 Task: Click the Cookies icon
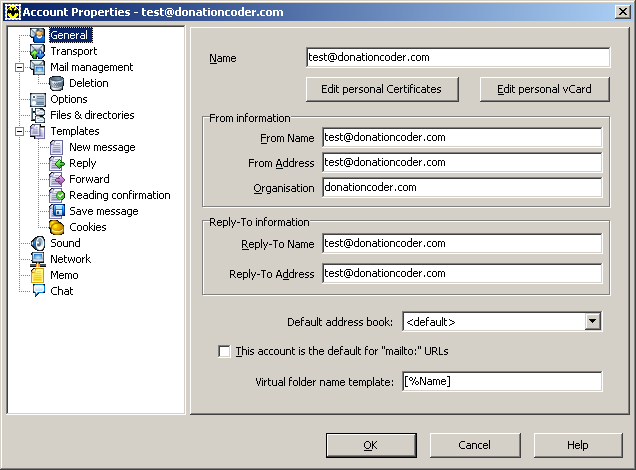56,227
